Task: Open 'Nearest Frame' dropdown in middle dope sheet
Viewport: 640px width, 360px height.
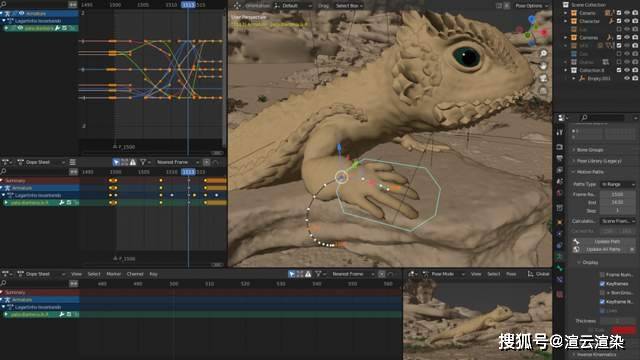Action: (178, 162)
